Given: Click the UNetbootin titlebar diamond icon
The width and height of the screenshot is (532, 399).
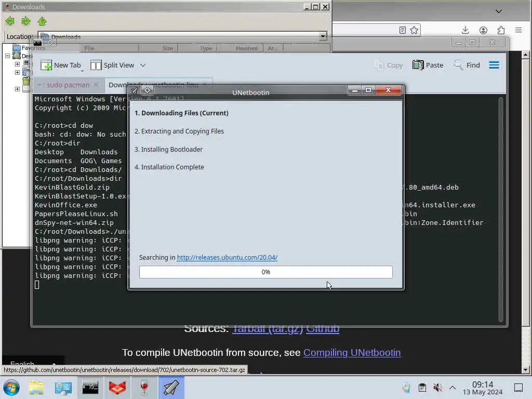Looking at the screenshot, I should 147,90.
